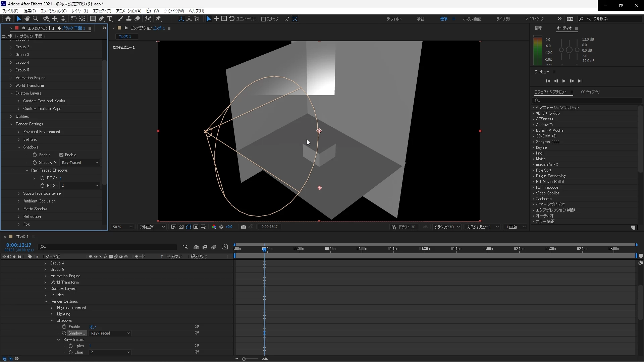Click the snapshot camera icon
The width and height of the screenshot is (644, 362).
[x=244, y=227]
